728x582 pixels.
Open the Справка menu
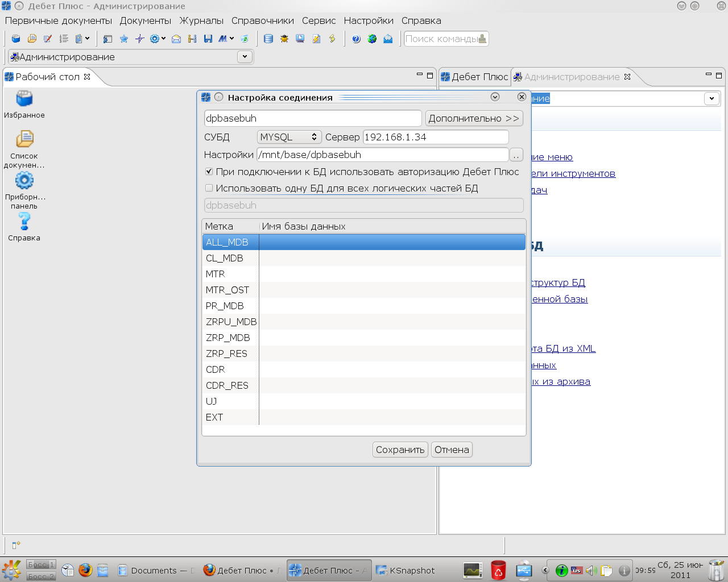coord(421,20)
